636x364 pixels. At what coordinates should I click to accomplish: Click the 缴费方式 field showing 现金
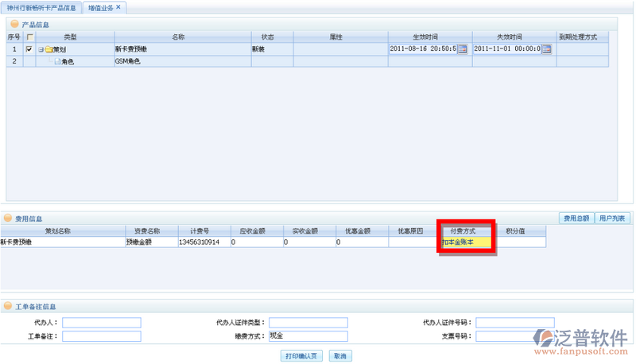tap(308, 336)
